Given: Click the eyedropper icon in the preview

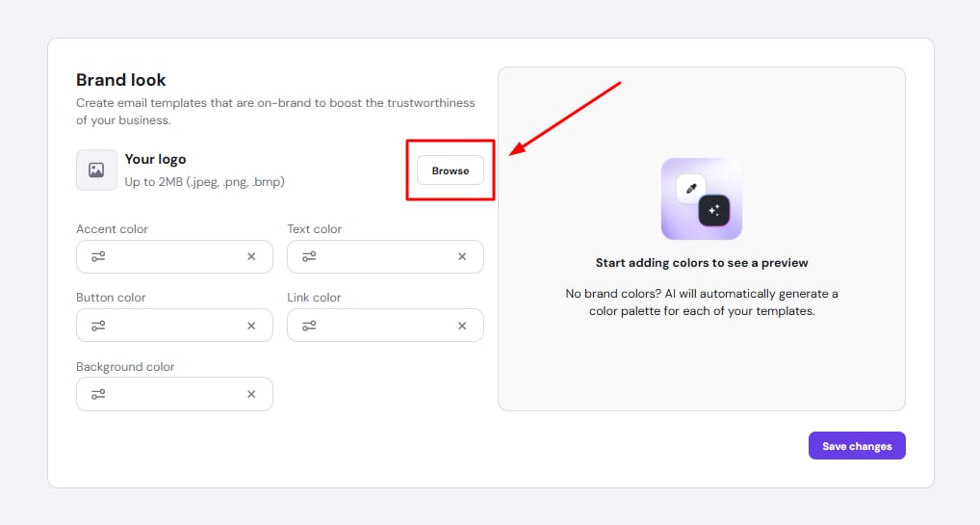Looking at the screenshot, I should pos(690,189).
